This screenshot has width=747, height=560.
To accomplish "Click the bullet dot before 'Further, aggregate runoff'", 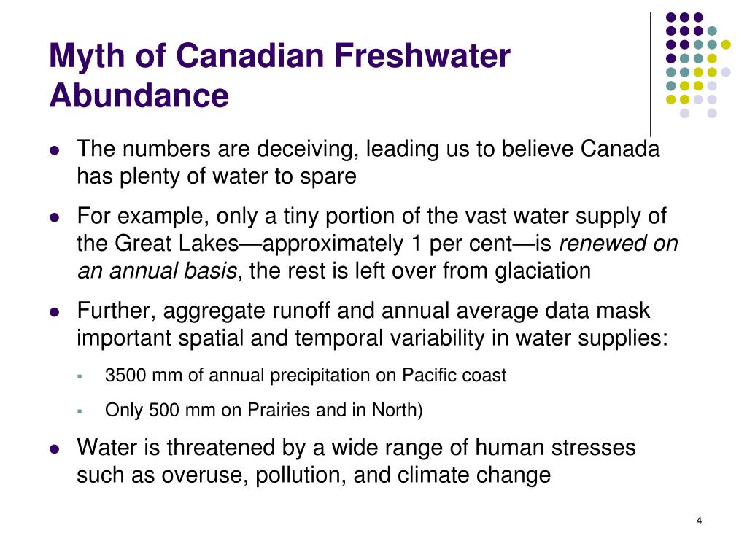I will point(55,312).
